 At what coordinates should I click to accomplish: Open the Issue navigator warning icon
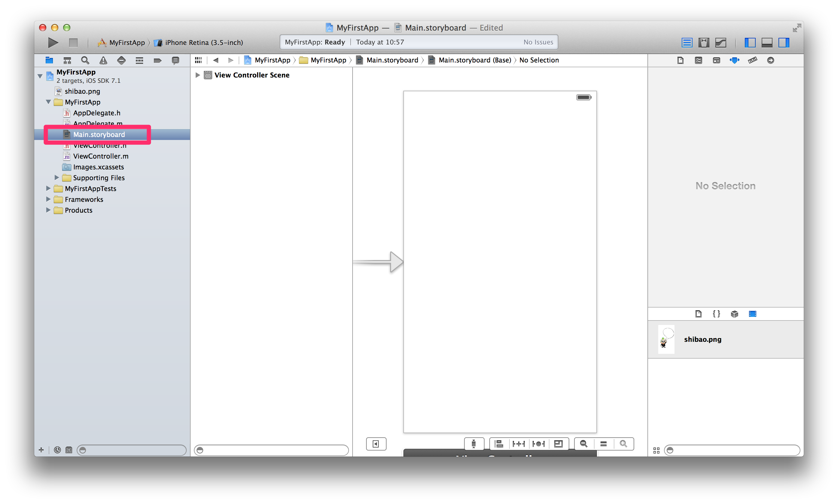pyautogui.click(x=103, y=60)
